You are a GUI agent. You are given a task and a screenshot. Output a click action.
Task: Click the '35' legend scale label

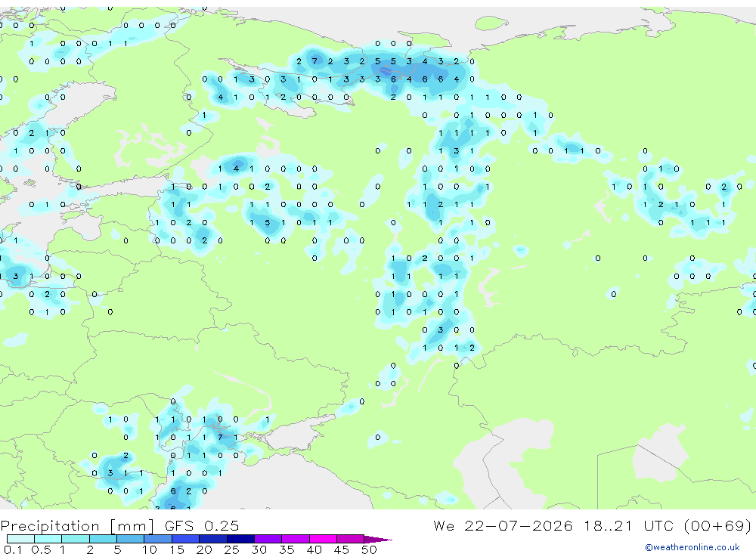(x=287, y=549)
